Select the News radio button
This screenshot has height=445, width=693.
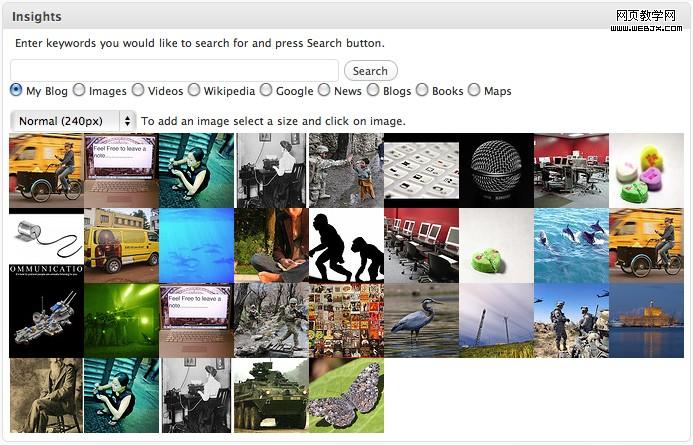click(x=324, y=90)
